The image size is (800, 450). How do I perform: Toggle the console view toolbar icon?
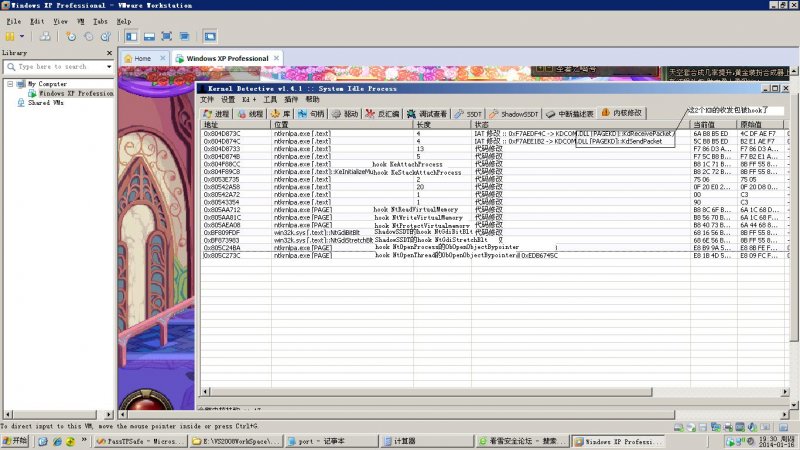[210, 36]
